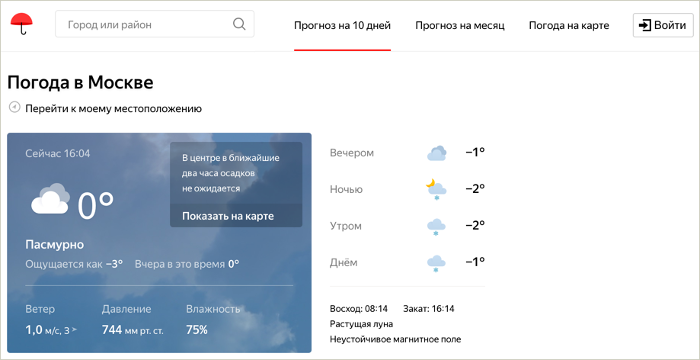Image resolution: width=700 pixels, height=360 pixels.
Task: Focus the Город или район search field
Action: tap(154, 24)
